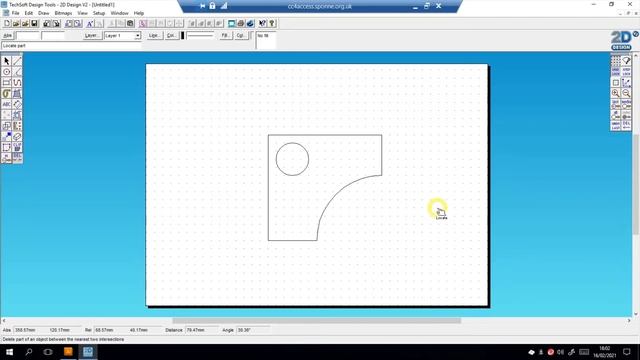The width and height of the screenshot is (640, 360).
Task: Click the Step Lock button
Action: [x=626, y=72]
